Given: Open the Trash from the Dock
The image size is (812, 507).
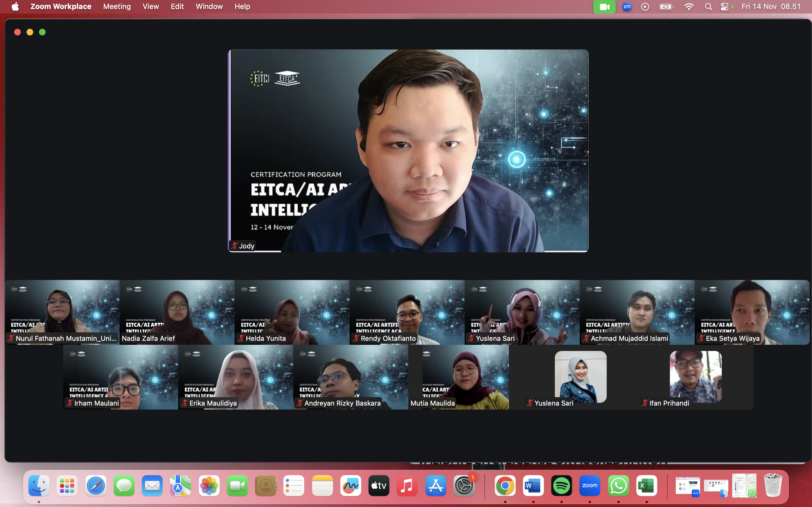Looking at the screenshot, I should pyautogui.click(x=773, y=485).
